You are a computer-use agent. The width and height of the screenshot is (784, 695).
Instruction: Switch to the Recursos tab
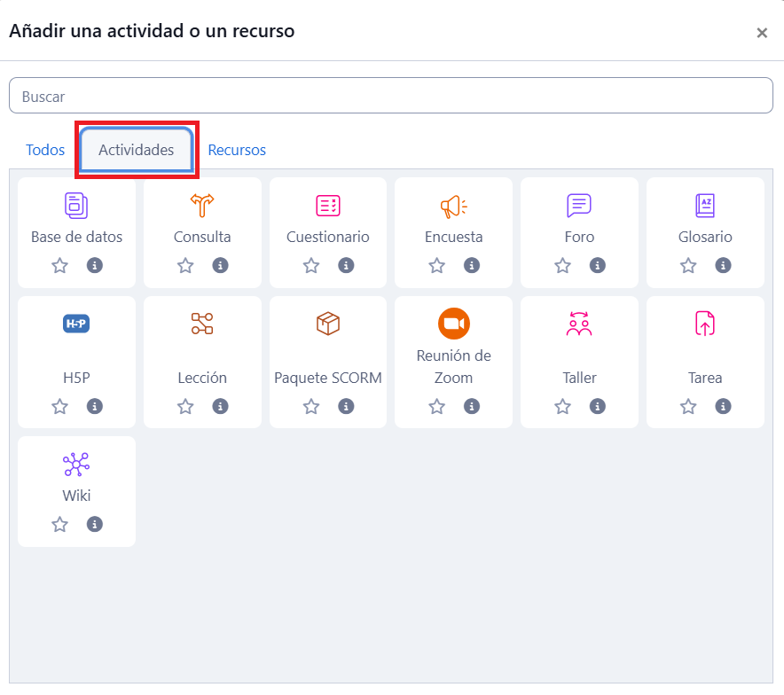click(237, 150)
